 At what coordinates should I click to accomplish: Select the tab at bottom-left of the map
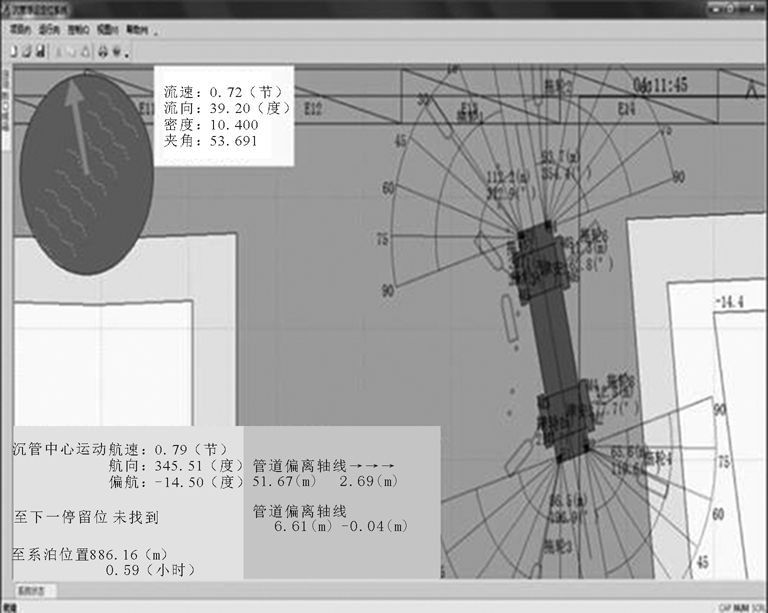[29, 592]
